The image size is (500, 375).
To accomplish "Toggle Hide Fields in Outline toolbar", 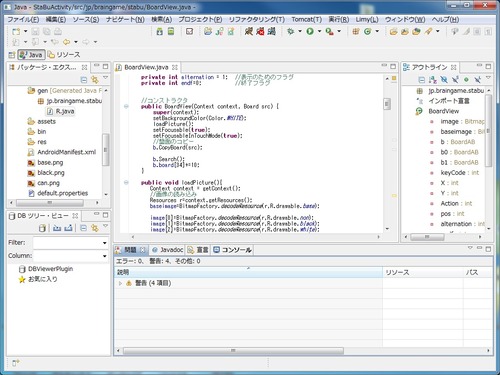I will click(444, 80).
